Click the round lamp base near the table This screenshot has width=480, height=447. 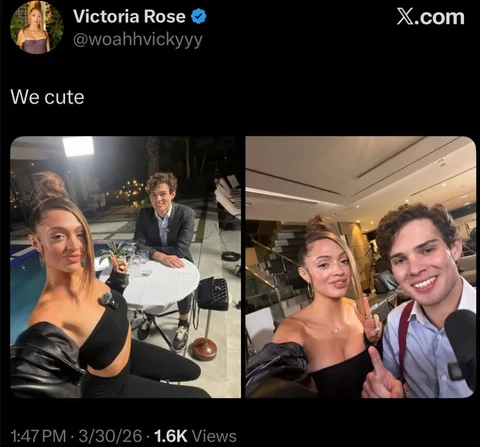(x=203, y=349)
